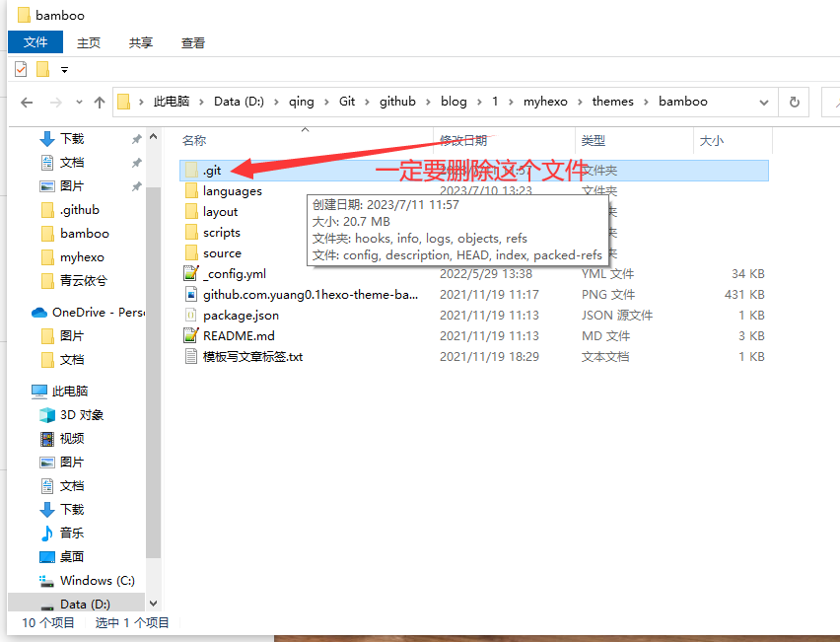This screenshot has height=642, width=840.
Task: Open the recent locations dropdown arrow
Action: point(79,102)
